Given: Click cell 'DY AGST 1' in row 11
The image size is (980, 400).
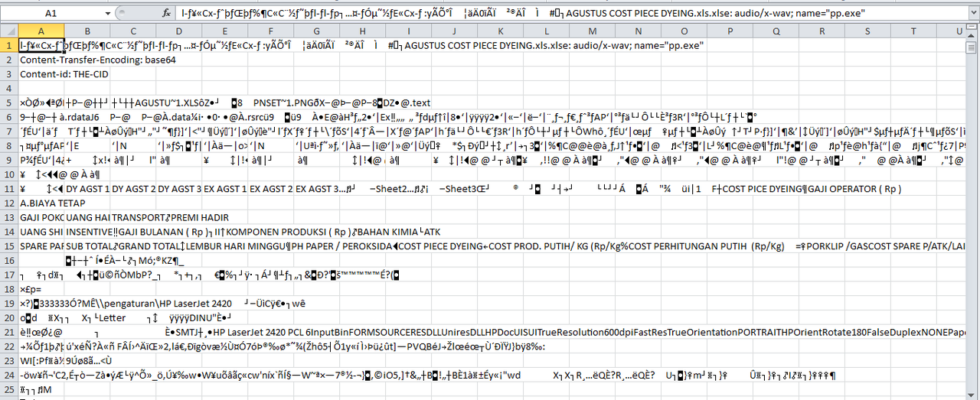Looking at the screenshot, I should 87,189.
